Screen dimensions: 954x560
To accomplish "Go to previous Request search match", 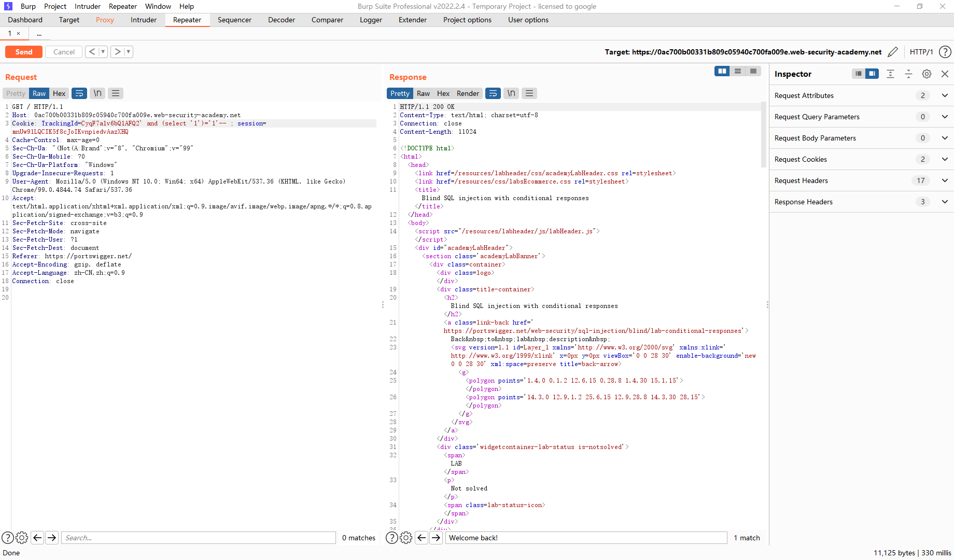I will coord(37,538).
